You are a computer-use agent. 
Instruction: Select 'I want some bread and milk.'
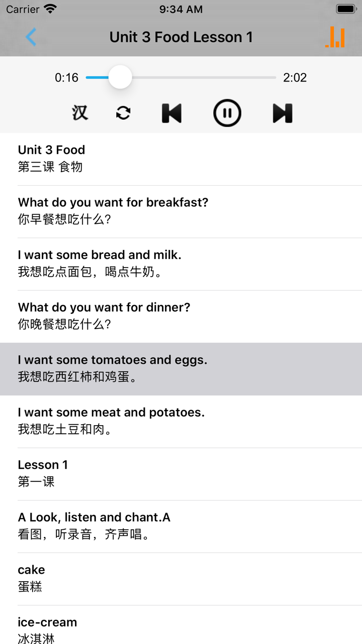(181, 263)
